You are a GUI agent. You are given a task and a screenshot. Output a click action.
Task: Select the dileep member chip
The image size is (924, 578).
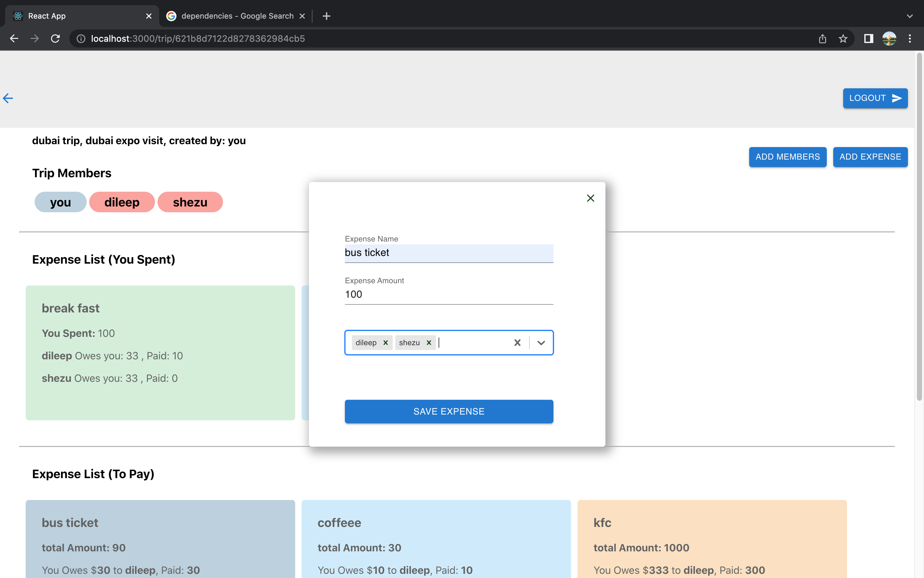click(x=122, y=202)
